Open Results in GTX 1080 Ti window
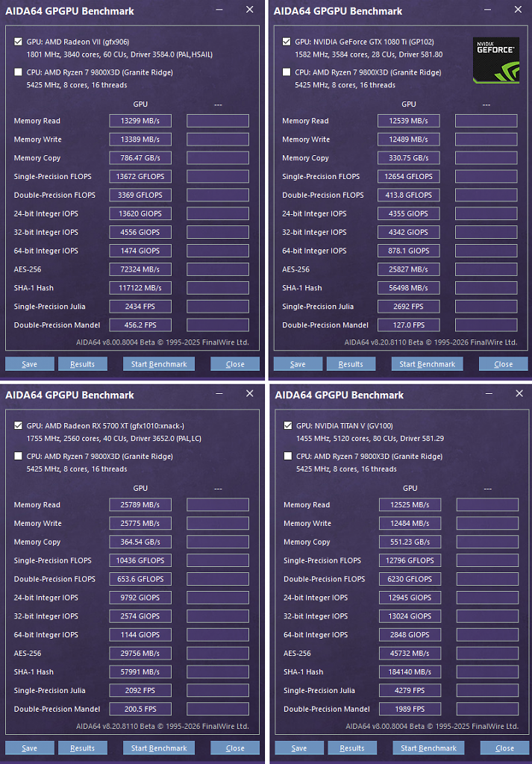Image resolution: width=532 pixels, height=764 pixels. (x=351, y=364)
